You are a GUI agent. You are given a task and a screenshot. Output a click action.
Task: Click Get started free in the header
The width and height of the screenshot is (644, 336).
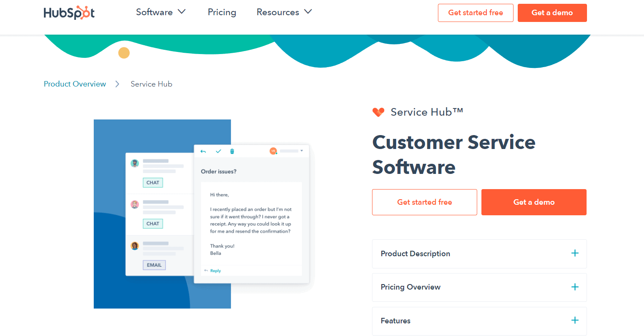476,13
